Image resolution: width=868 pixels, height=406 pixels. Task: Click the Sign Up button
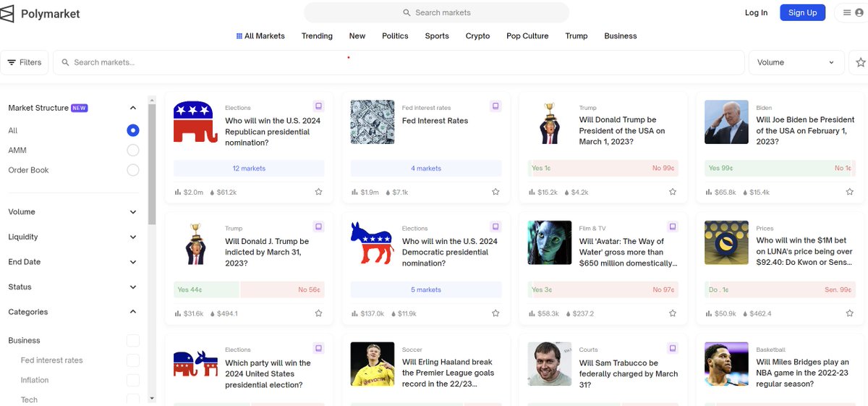(802, 12)
